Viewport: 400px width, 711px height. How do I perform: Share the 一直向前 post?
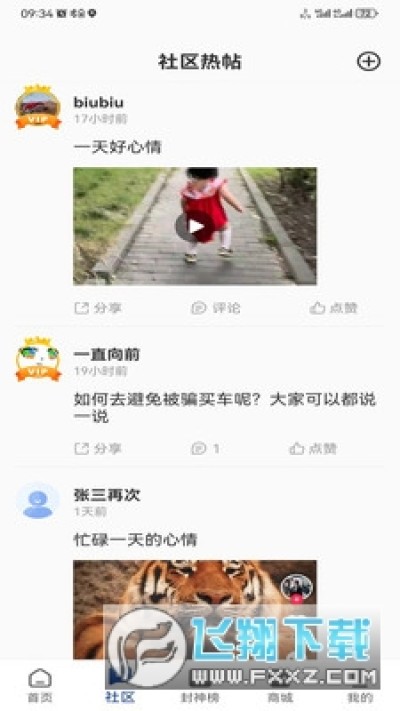tap(98, 449)
